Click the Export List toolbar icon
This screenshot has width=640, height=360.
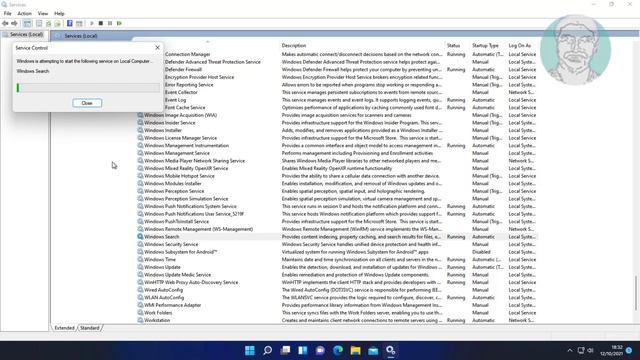pos(58,23)
